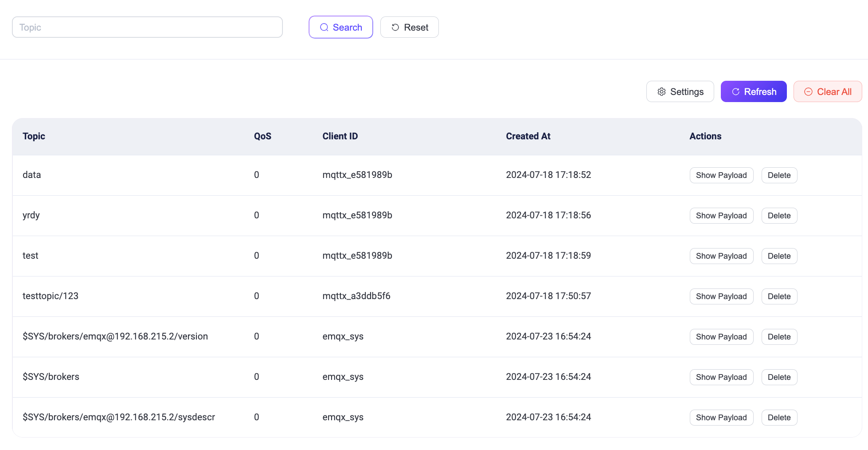
Task: Delete the $SYS/brokers message
Action: coord(779,377)
